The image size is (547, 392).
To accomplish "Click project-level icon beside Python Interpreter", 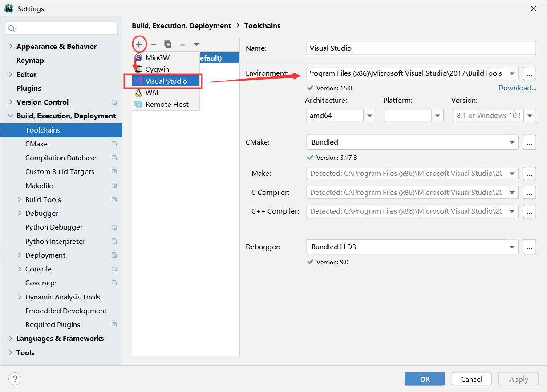I will pos(114,241).
